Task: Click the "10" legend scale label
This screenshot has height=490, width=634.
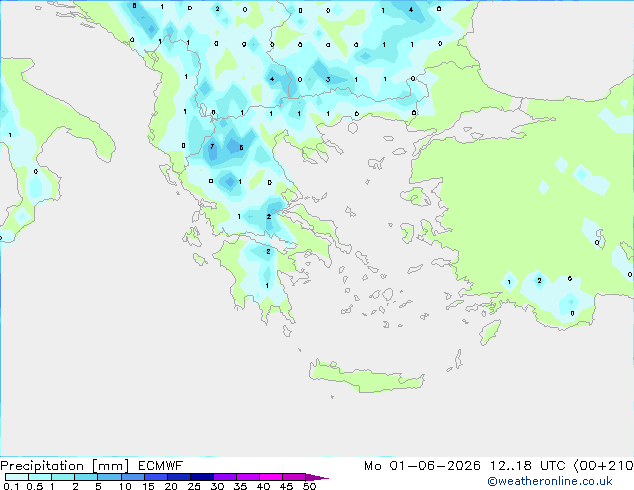Action: (x=125, y=486)
